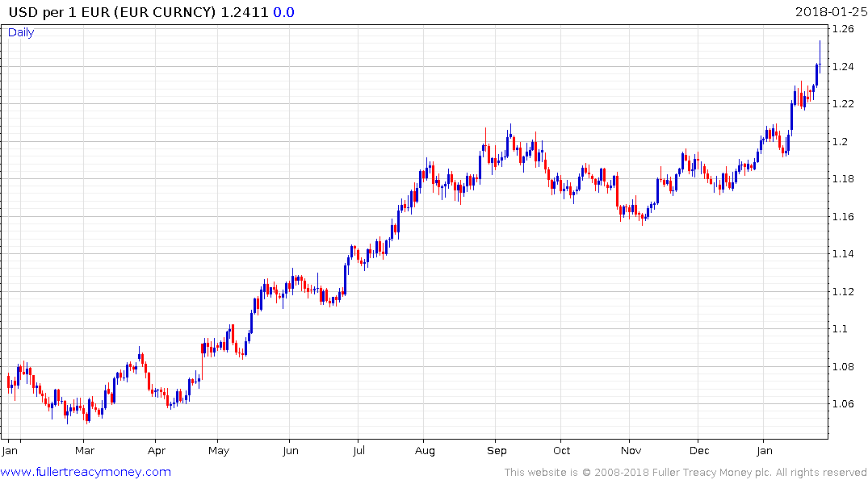Click the 1.1 y-axis label
868x484 pixels.
[840, 329]
